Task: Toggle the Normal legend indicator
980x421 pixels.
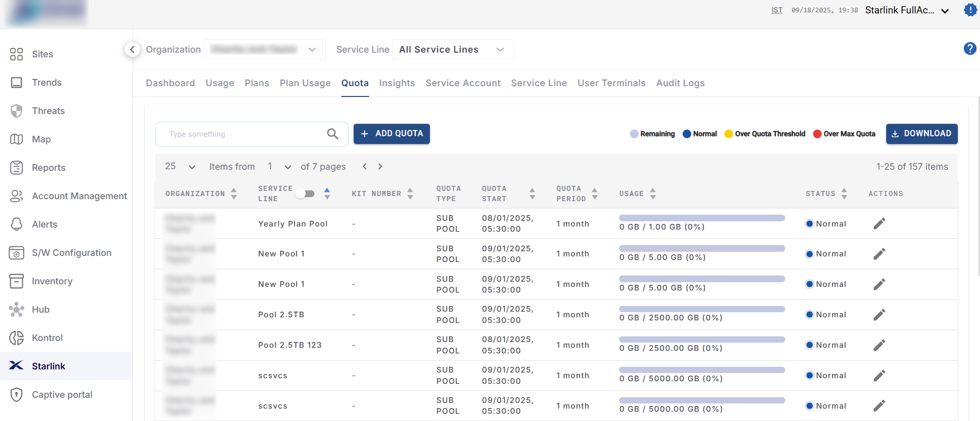Action: pos(687,134)
